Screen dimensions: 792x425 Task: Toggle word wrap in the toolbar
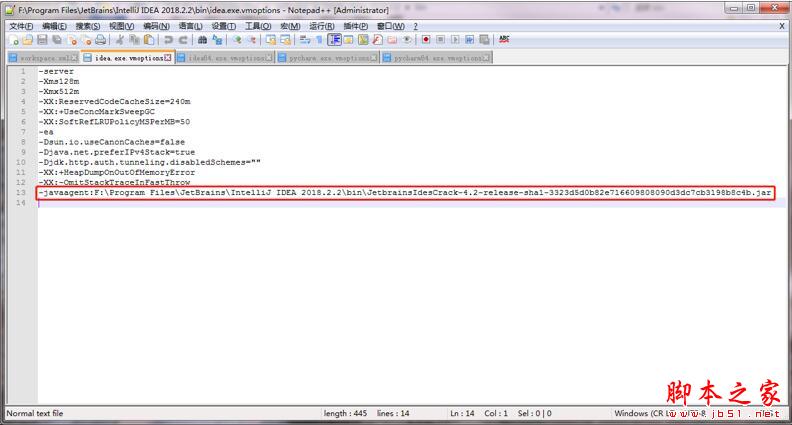305,40
